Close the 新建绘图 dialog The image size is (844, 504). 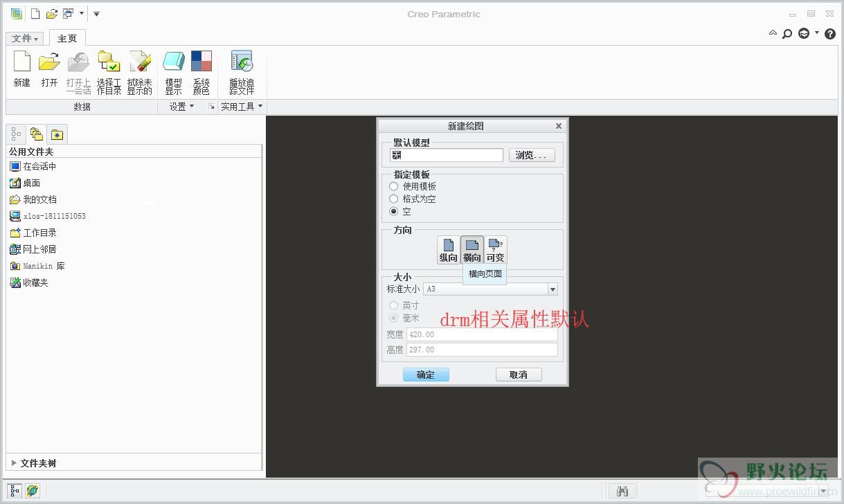point(559,126)
